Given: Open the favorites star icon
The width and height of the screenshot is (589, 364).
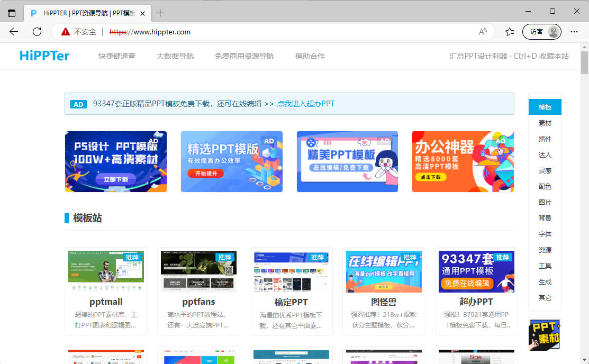Looking at the screenshot, I should (x=509, y=32).
